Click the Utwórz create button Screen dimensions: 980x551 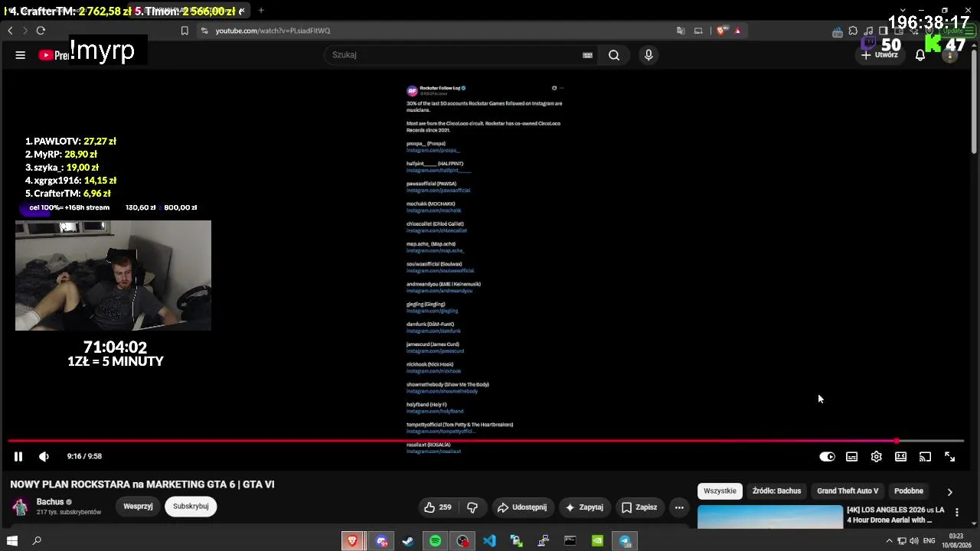(880, 55)
